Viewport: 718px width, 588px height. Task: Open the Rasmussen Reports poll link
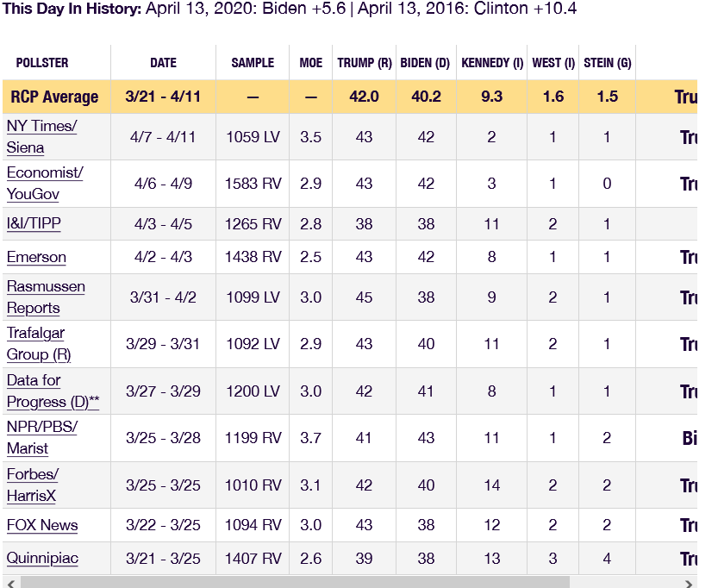point(46,297)
